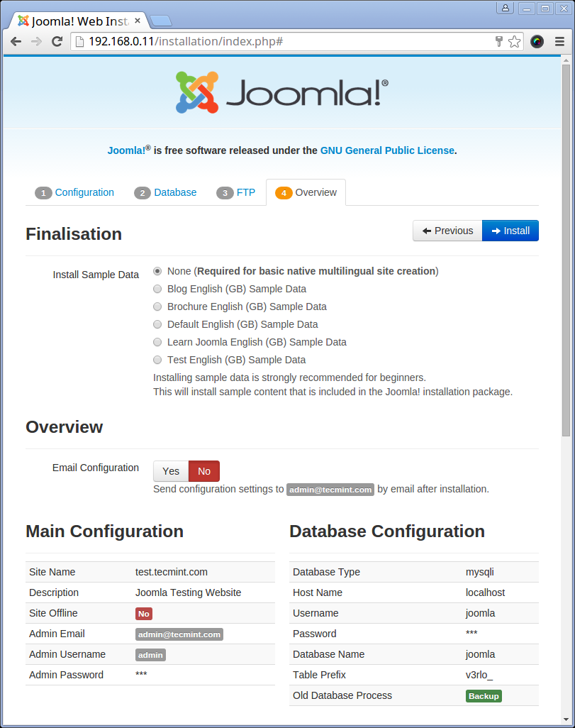Click the Joomla! logo

281,92
